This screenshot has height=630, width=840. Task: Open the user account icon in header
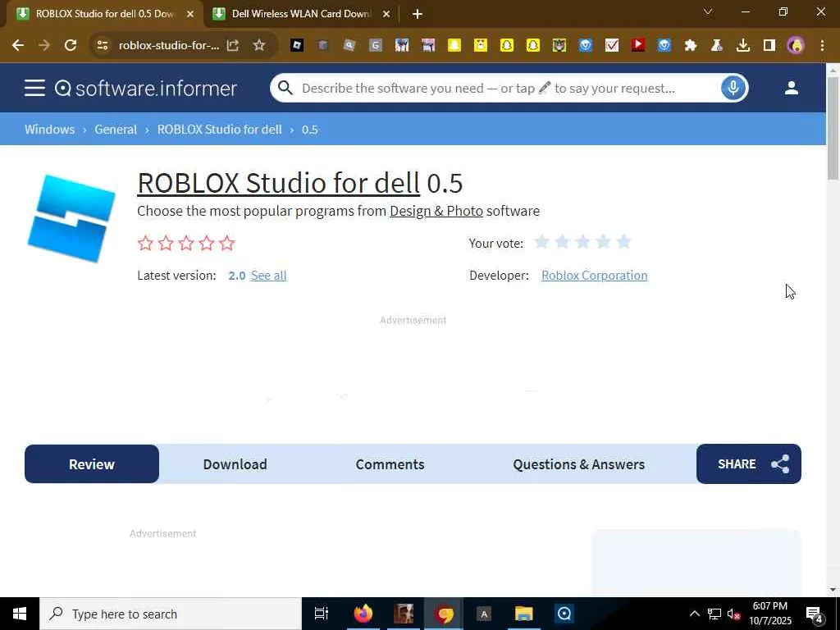tap(792, 88)
